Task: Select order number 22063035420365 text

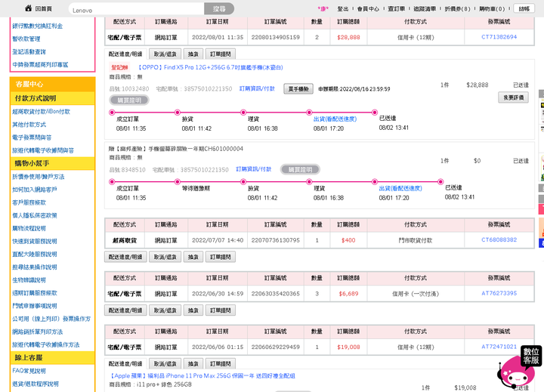Action: (276, 294)
